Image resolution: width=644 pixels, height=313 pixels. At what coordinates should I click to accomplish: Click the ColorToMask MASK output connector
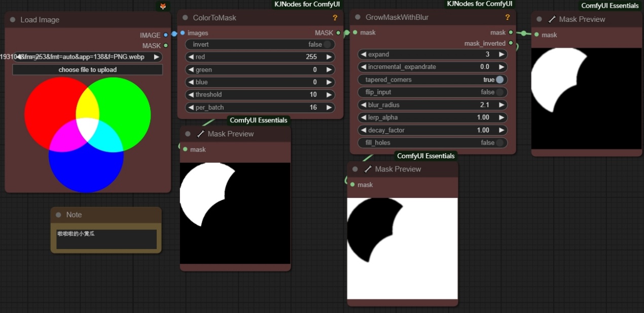point(339,33)
